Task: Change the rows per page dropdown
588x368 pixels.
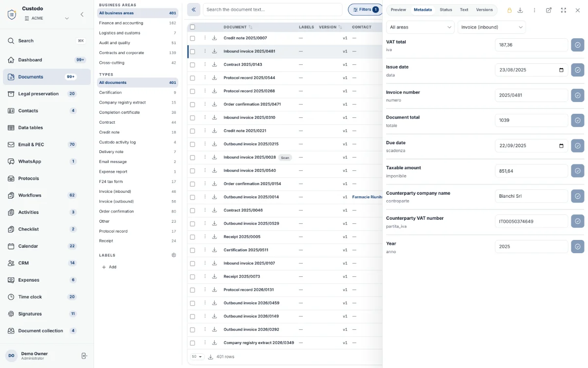Action: pyautogui.click(x=197, y=357)
